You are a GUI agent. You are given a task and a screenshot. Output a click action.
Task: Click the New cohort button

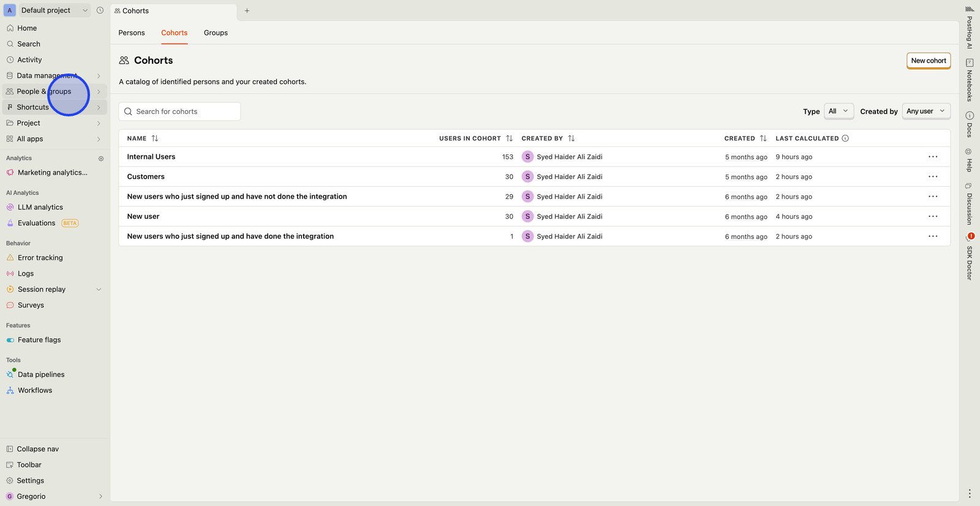pyautogui.click(x=928, y=61)
